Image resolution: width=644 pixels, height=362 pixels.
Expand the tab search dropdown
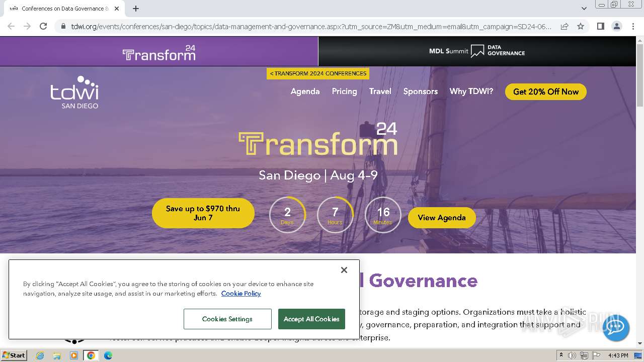(584, 9)
